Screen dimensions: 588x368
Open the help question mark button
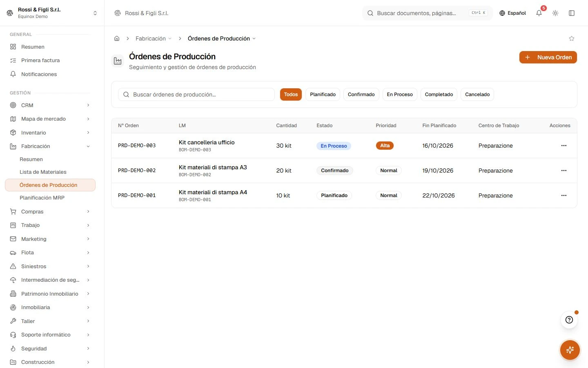[x=569, y=320]
